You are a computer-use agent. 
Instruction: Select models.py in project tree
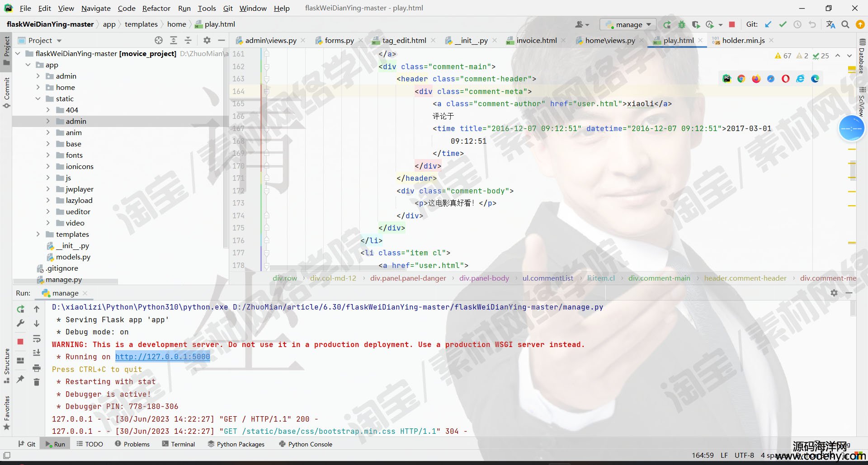click(73, 257)
